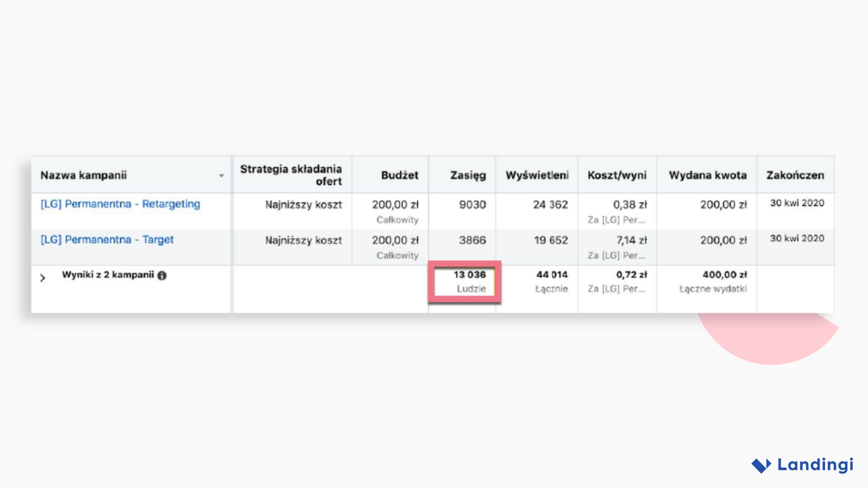Sort the table by the Budżet column

400,175
